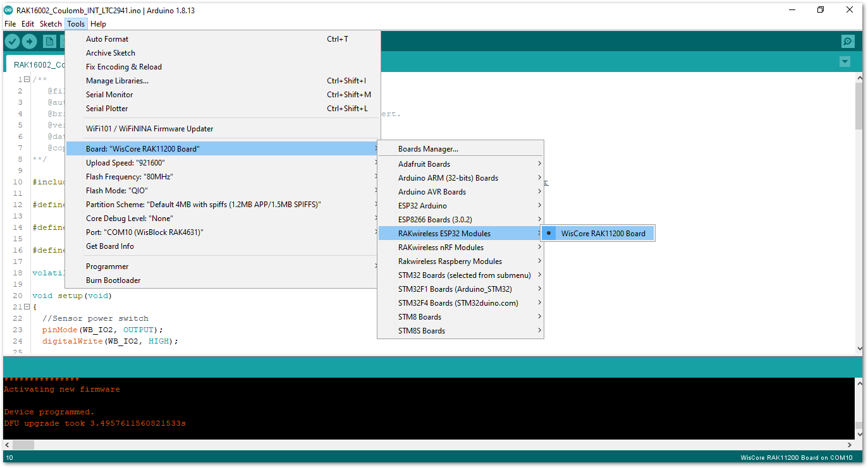Image resolution: width=868 pixels, height=468 pixels.
Task: Open the Edit menu
Action: click(x=28, y=24)
